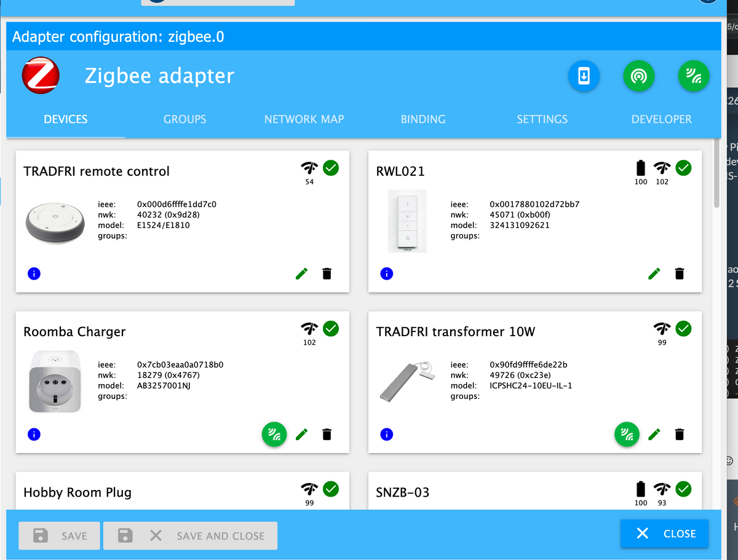This screenshot has height=560, width=738.
Task: Click green check on TRADFRI remote control card
Action: click(331, 167)
